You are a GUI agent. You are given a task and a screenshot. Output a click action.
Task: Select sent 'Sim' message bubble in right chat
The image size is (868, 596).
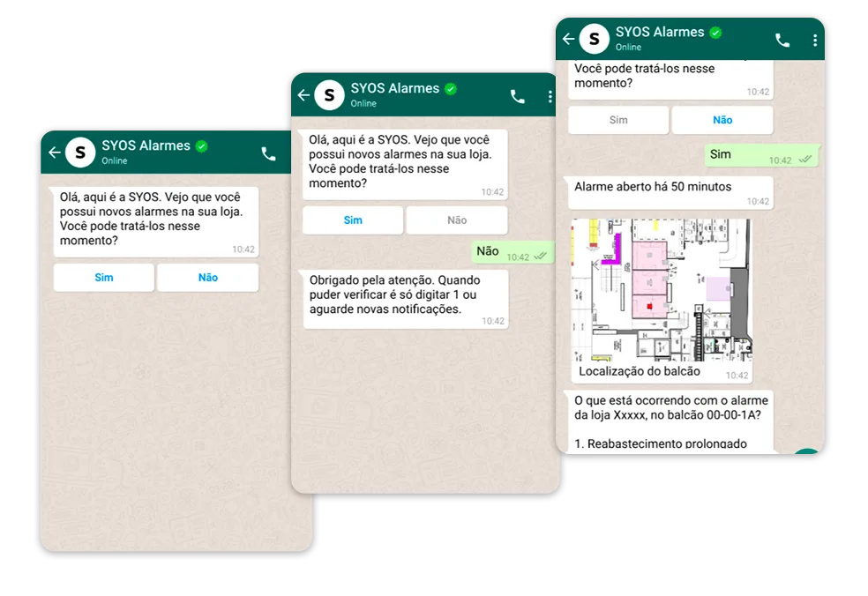click(x=761, y=155)
